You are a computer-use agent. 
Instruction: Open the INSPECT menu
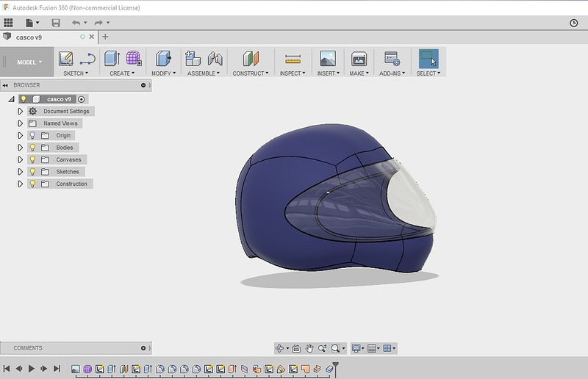(293, 73)
